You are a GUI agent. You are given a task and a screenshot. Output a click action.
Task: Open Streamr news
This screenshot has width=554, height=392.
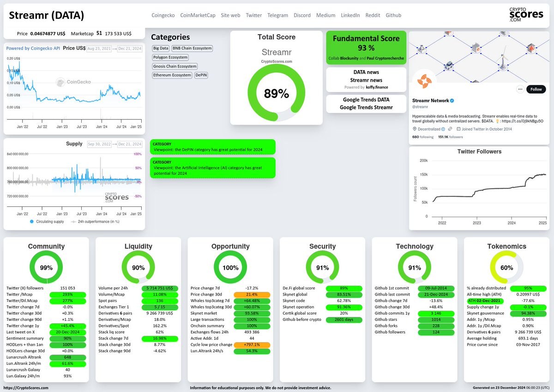click(x=366, y=80)
